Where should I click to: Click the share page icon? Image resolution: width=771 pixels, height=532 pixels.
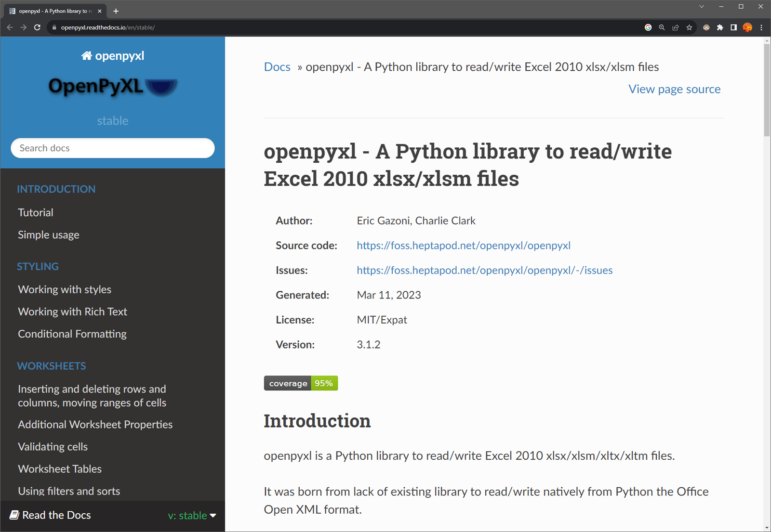tap(676, 27)
